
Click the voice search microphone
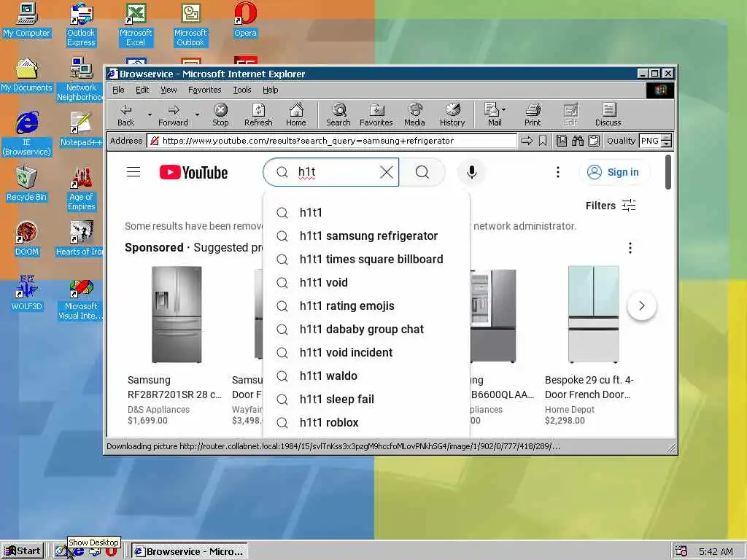(472, 172)
